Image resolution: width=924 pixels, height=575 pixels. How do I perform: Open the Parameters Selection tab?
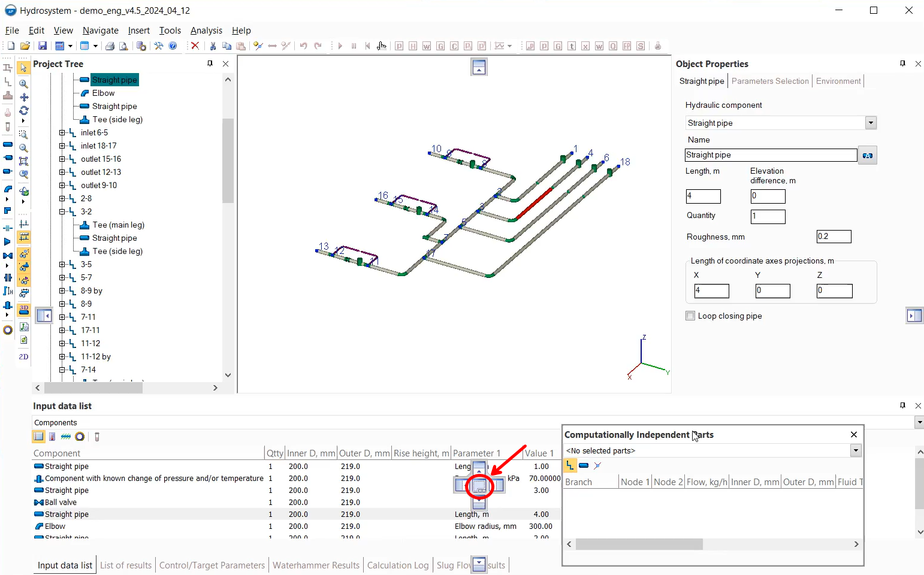(770, 81)
